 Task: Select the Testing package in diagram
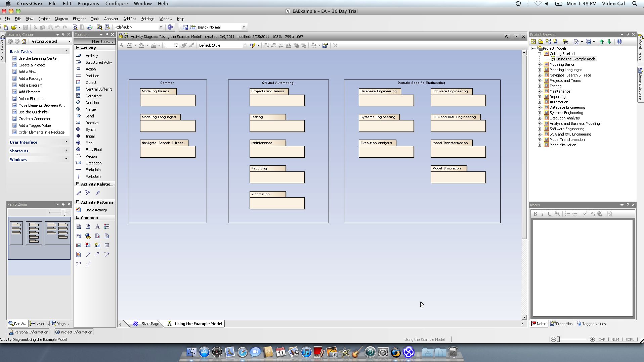click(277, 123)
